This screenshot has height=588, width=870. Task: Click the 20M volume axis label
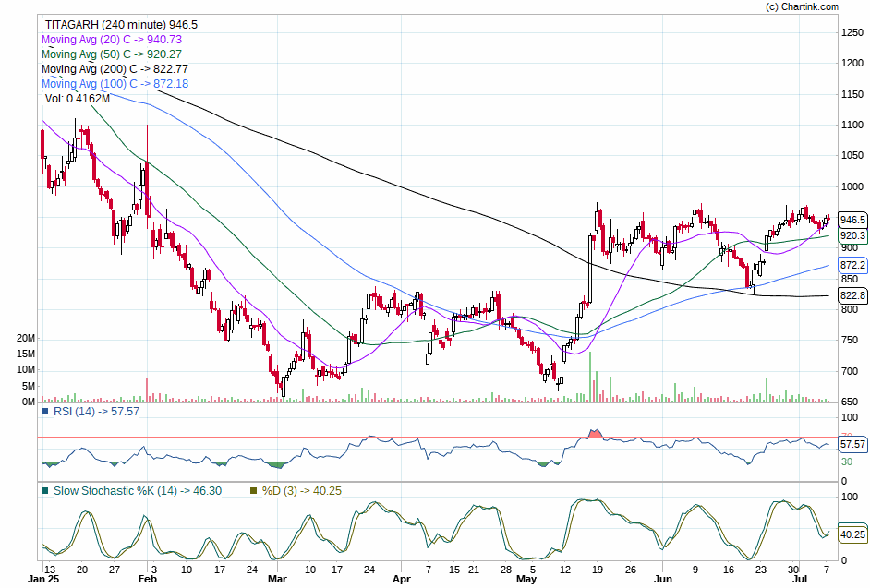point(26,339)
